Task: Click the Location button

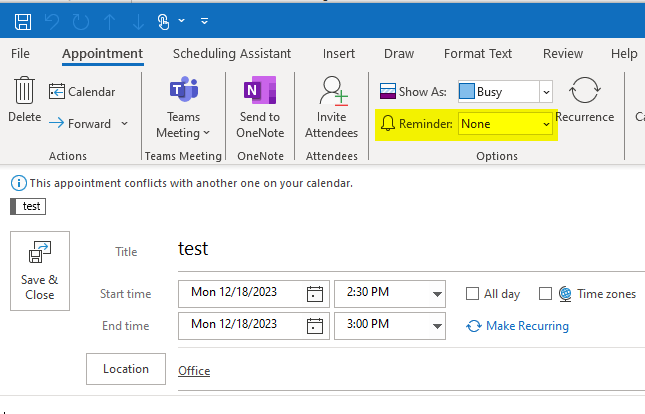Action: point(126,369)
